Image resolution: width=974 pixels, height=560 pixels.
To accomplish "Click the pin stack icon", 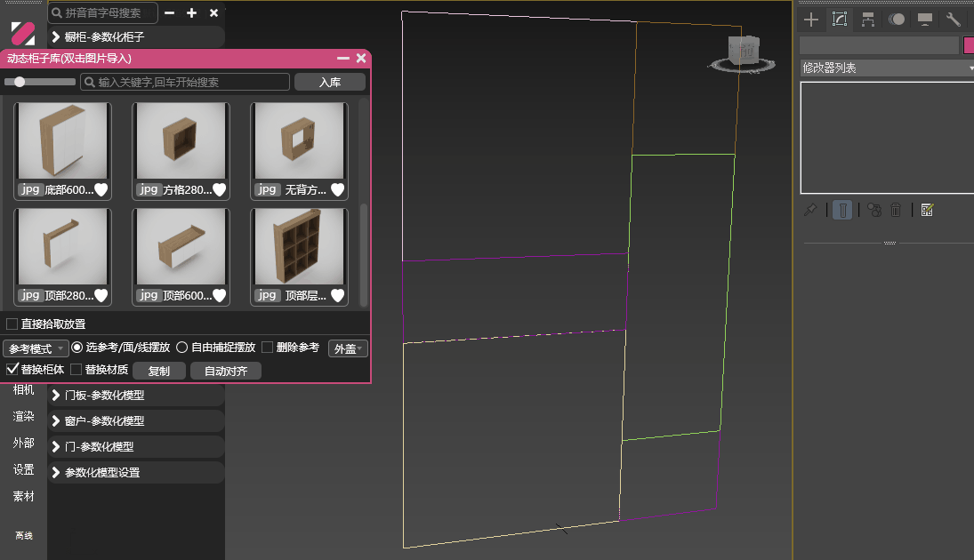I will click(x=809, y=210).
